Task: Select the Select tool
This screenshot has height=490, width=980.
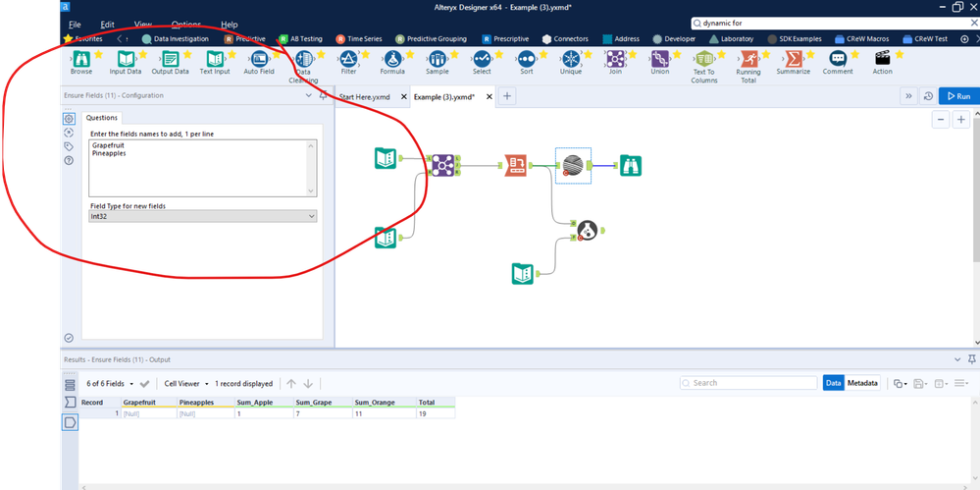Action: click(482, 60)
